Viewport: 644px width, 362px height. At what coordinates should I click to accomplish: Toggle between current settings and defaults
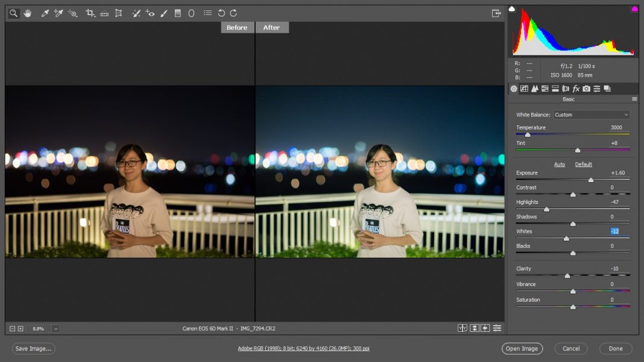pyautogui.click(x=497, y=328)
